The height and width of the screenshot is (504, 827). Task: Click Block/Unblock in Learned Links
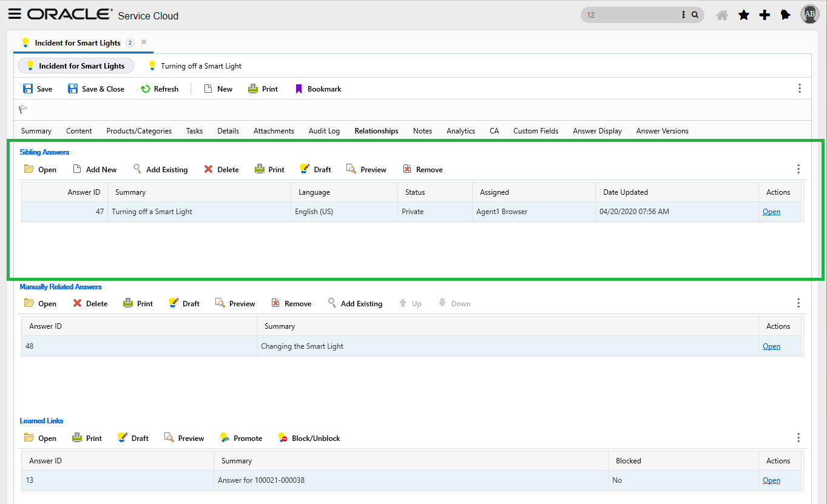point(309,438)
